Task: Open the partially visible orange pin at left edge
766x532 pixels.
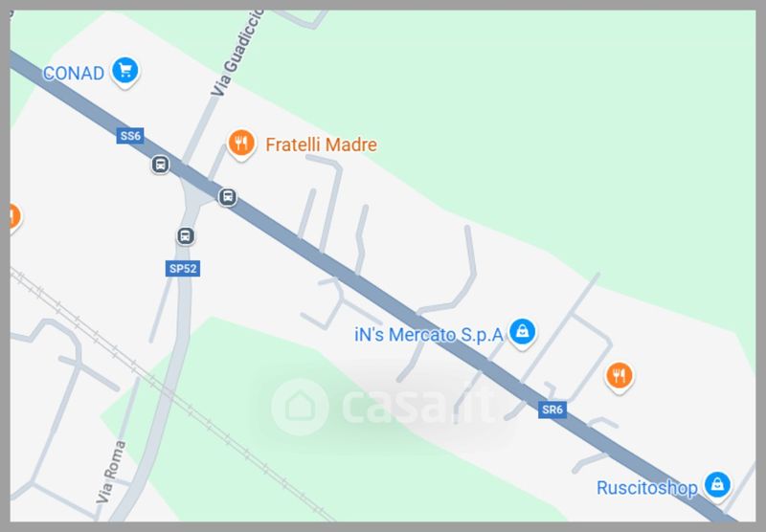Action: pos(14,218)
